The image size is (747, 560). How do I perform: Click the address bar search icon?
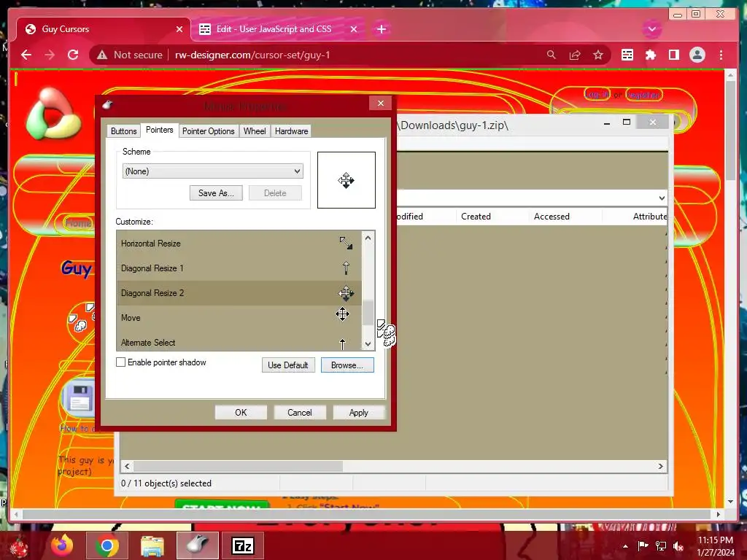(551, 55)
